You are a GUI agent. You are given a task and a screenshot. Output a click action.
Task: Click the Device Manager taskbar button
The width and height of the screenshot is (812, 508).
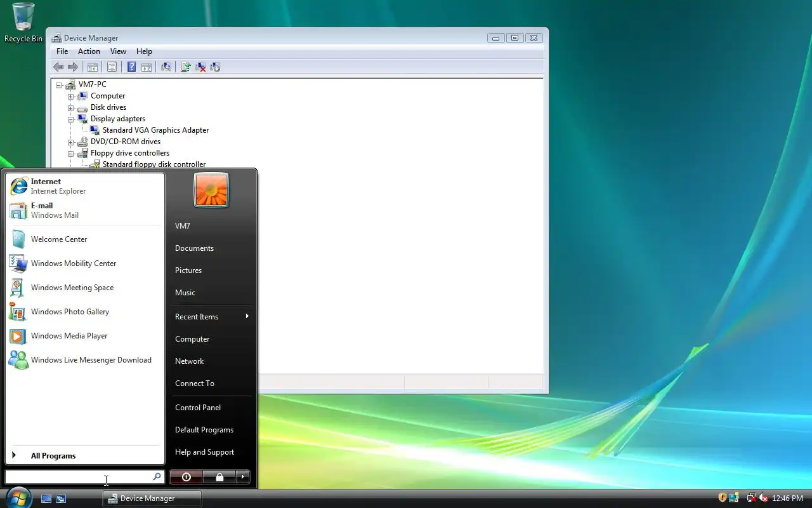152,498
